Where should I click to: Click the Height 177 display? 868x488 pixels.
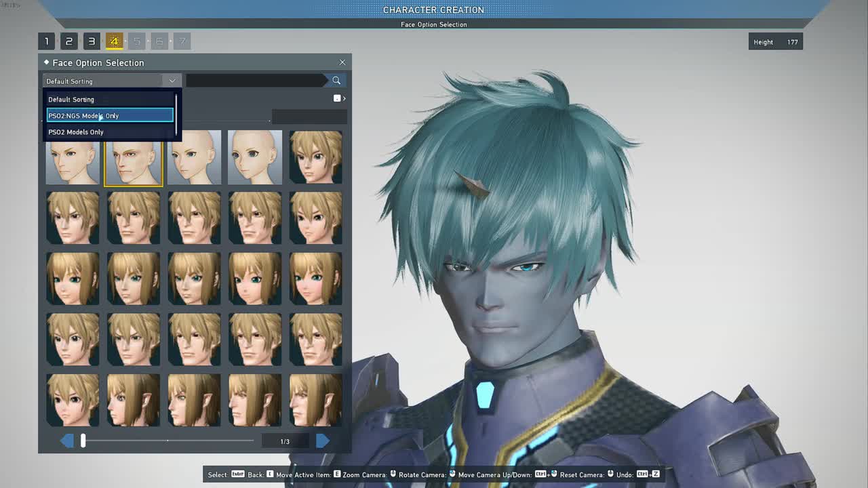click(776, 42)
